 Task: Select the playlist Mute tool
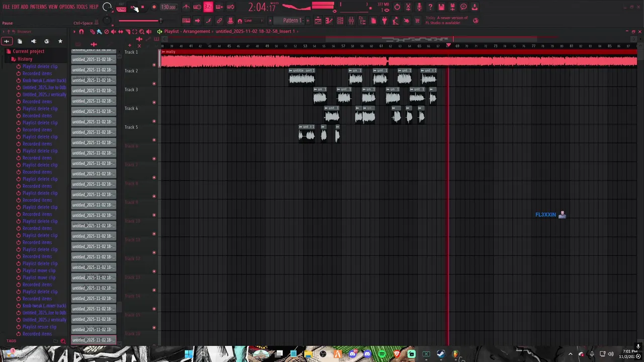point(113,32)
